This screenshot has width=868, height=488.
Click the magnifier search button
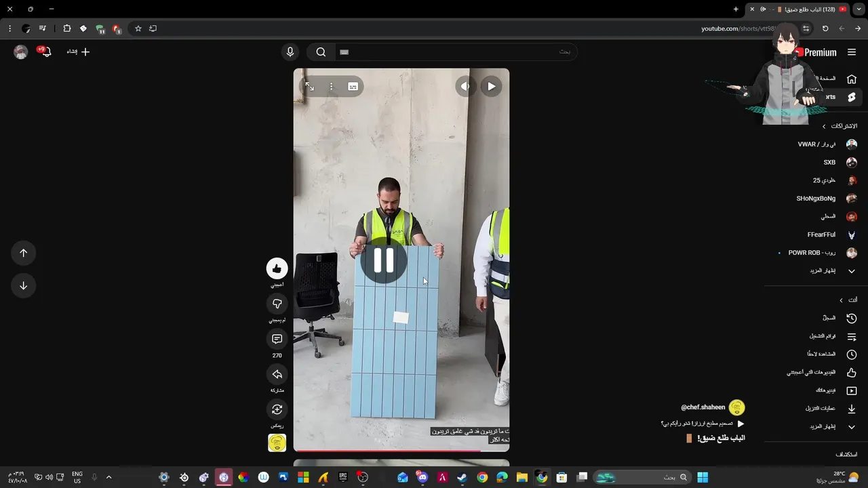321,52
